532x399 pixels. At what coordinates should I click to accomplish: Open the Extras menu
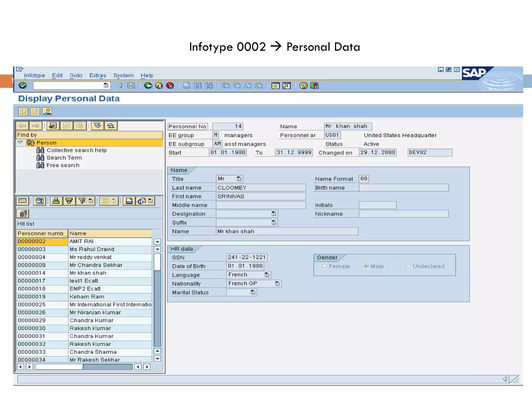98,75
